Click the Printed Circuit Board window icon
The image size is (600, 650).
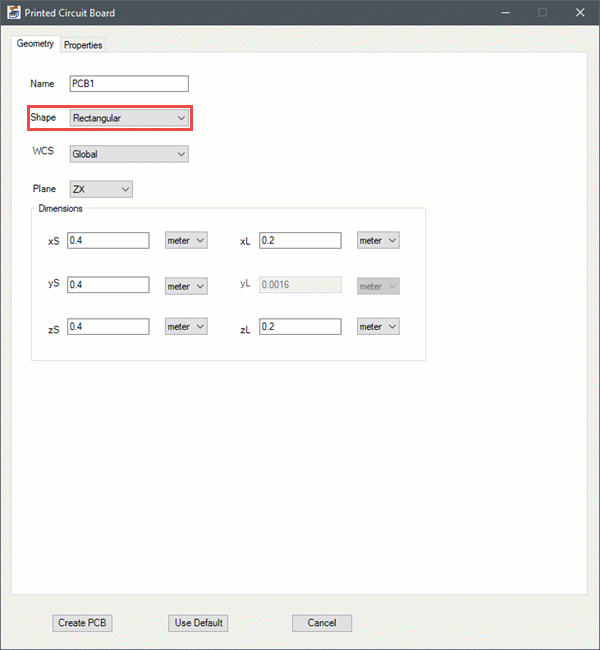coord(14,12)
